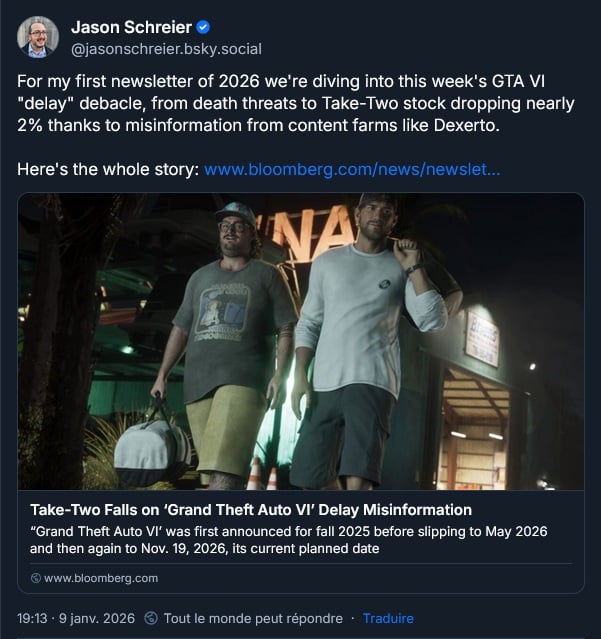Open the @jasonschreier.bsky.social handle
This screenshot has width=601, height=639.
point(166,48)
